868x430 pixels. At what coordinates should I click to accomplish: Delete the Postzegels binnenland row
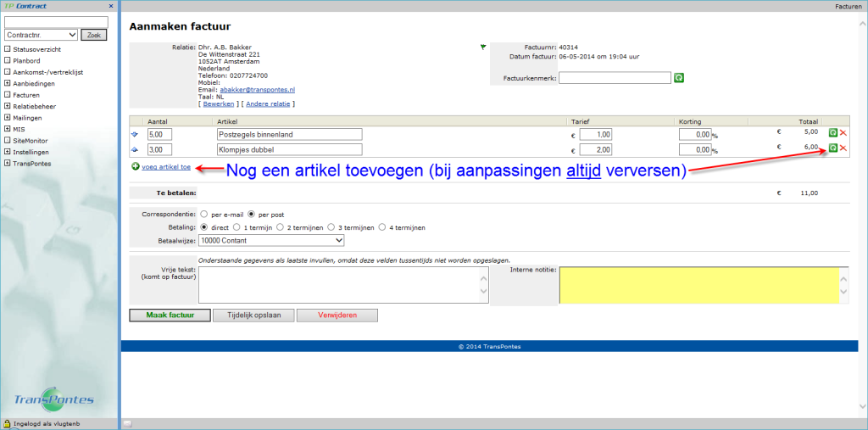click(x=843, y=134)
